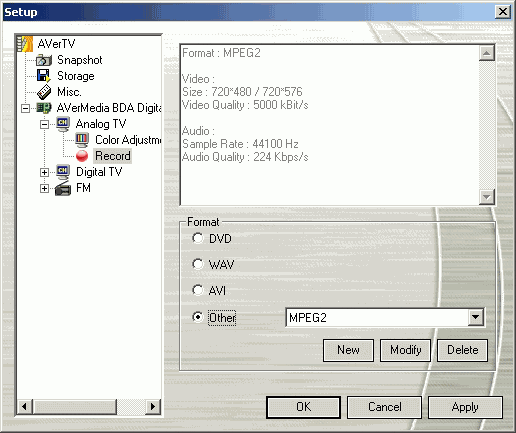Confirm settings with OK button
516x433 pixels.
[303, 407]
